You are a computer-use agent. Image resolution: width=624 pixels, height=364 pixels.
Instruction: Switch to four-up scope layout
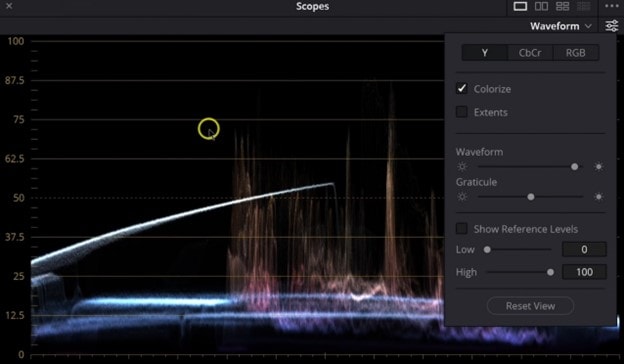[x=562, y=6]
